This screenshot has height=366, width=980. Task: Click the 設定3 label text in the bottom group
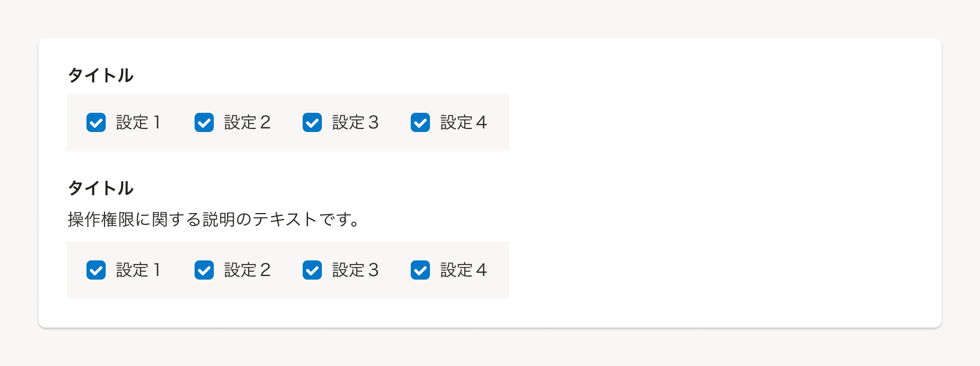(355, 270)
